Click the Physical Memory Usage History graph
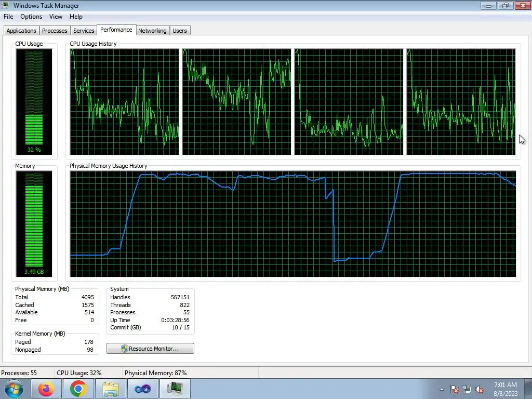The height and width of the screenshot is (399, 532). 293,224
